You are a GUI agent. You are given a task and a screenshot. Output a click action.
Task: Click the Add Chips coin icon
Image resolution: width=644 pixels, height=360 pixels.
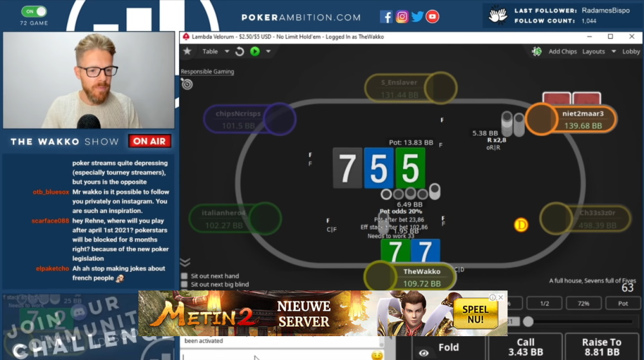pos(536,52)
